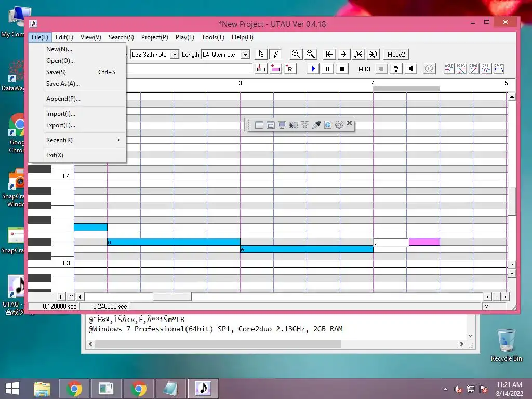
Task: Open the Project menu
Action: point(155,37)
